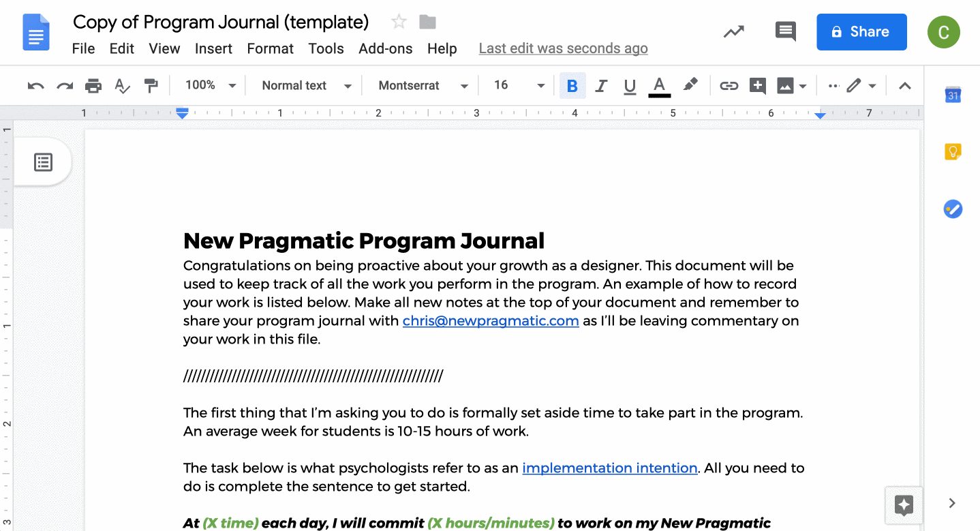
Task: Show the document outline
Action: (43, 162)
